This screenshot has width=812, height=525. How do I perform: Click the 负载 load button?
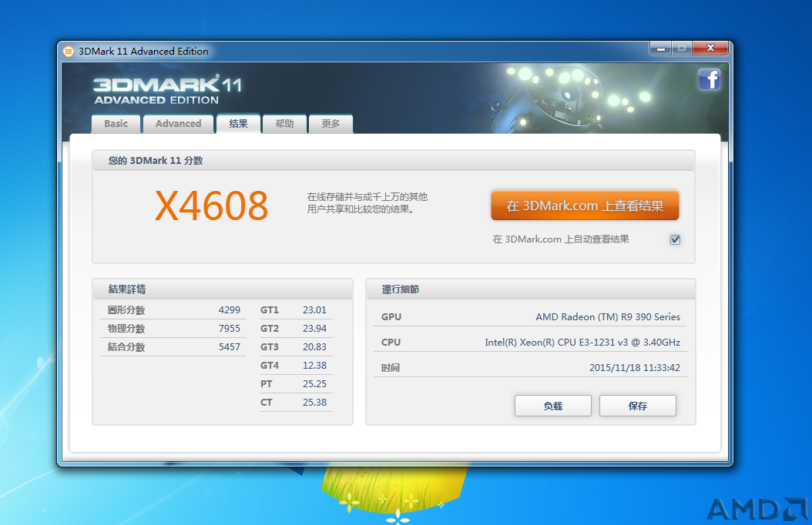(552, 406)
